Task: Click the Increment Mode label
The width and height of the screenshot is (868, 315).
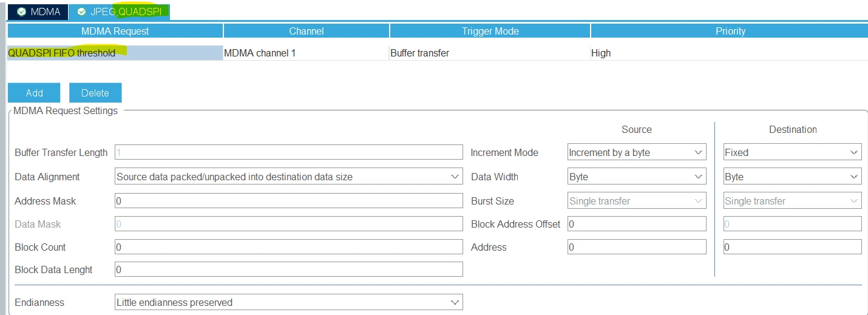Action: pyautogui.click(x=504, y=152)
